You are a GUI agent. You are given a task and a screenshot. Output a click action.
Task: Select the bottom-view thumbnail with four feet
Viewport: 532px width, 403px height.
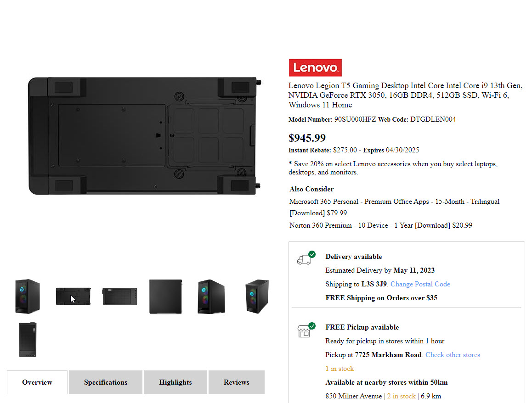tap(73, 297)
